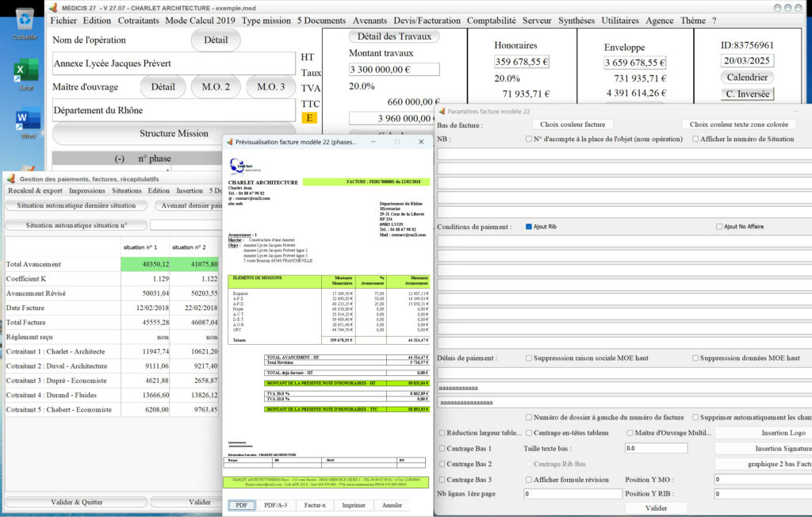Viewport: 812px width, 517px height.
Task: Launch the Excel desktop shortcut
Action: tap(26, 74)
